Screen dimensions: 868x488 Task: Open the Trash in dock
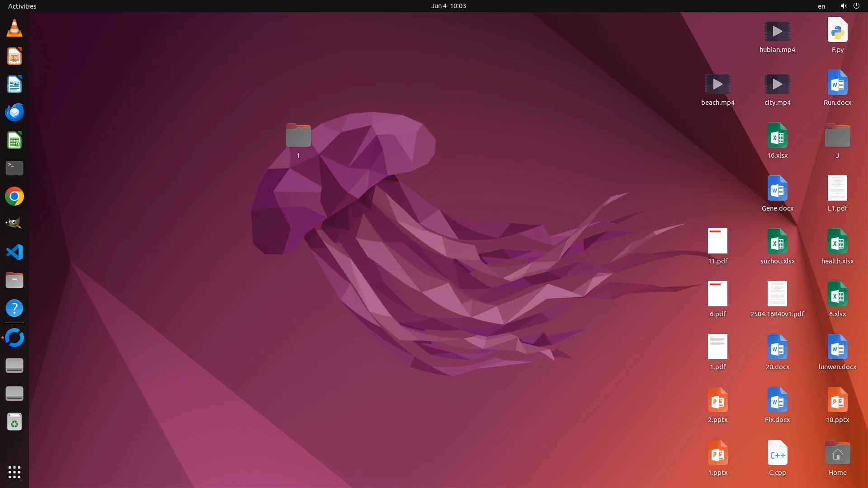click(14, 422)
